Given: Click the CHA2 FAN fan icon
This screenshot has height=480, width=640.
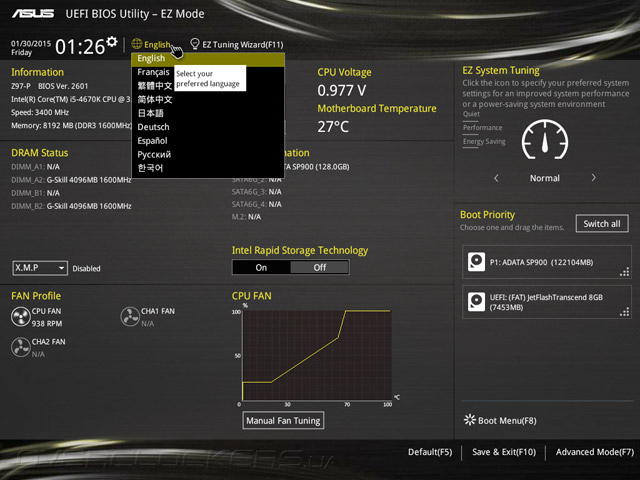Looking at the screenshot, I should point(20,347).
